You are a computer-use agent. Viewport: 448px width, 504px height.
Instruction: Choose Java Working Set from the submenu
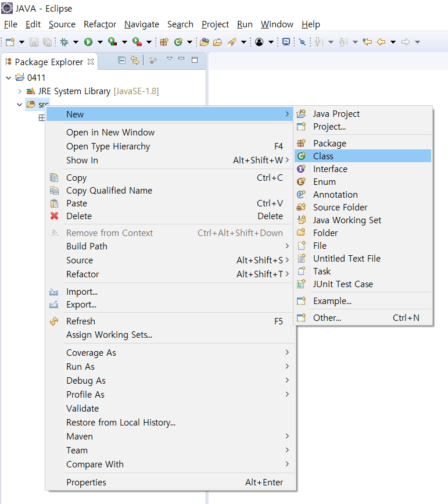pyautogui.click(x=363, y=220)
